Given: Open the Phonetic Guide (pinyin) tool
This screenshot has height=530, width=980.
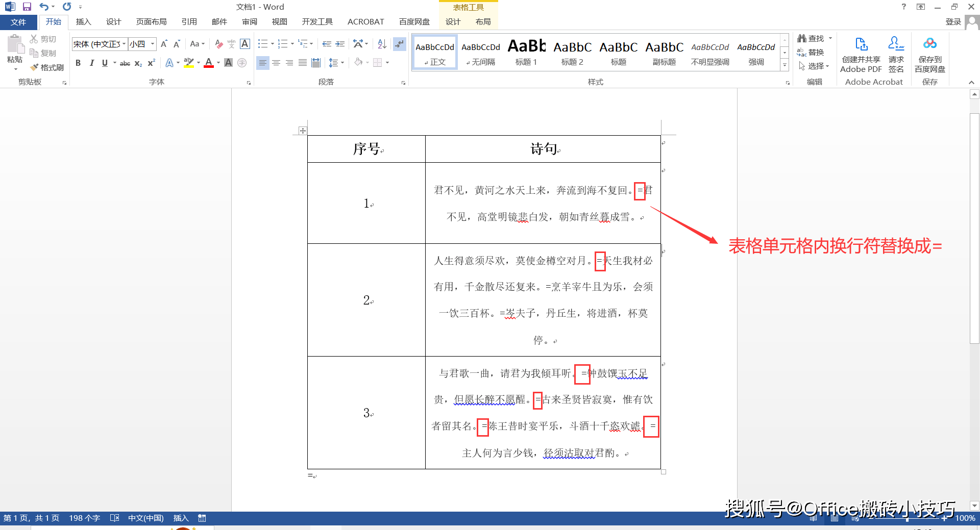Looking at the screenshot, I should (231, 44).
